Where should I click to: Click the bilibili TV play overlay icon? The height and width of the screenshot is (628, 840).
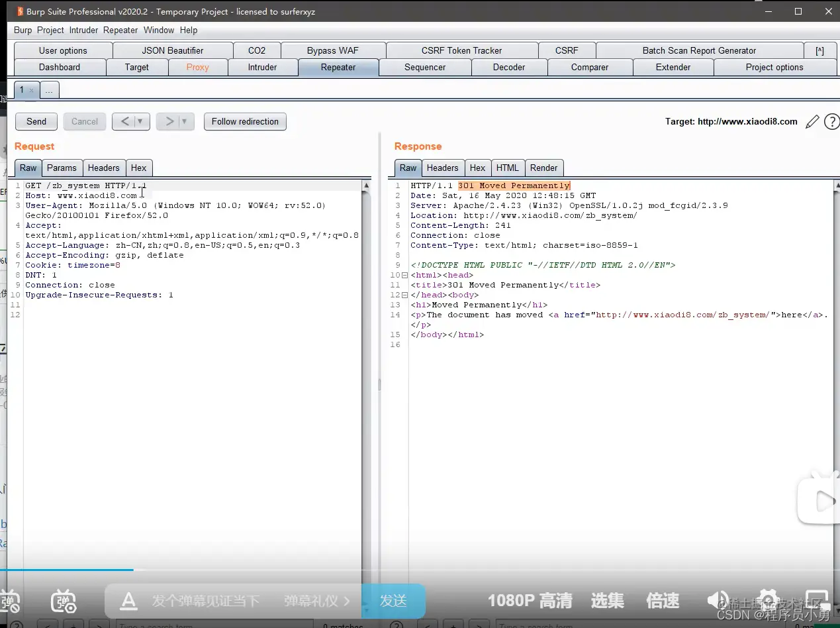819,500
